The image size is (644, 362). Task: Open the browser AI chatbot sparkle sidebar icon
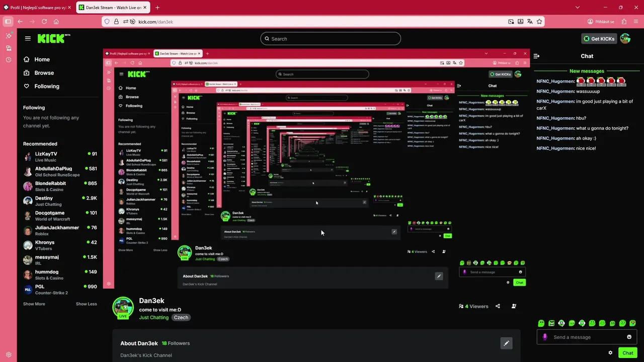pos(9,36)
